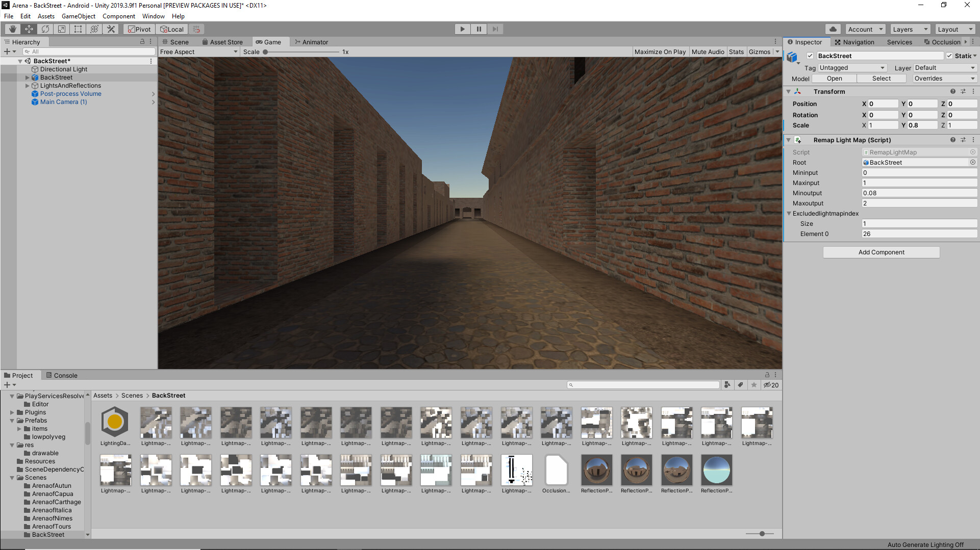The width and height of the screenshot is (980, 550).
Task: Open the Layer dropdown set to Default
Action: (944, 67)
